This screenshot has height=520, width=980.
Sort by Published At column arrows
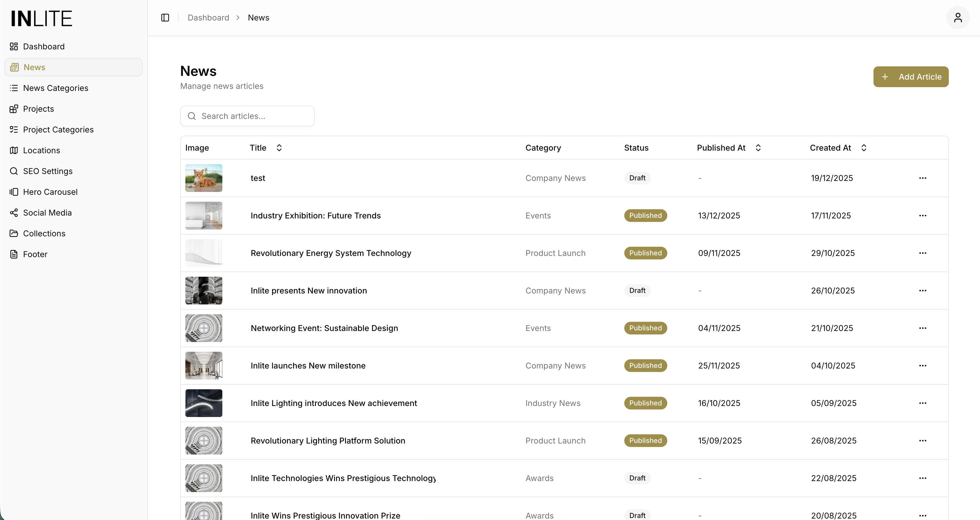click(x=758, y=148)
